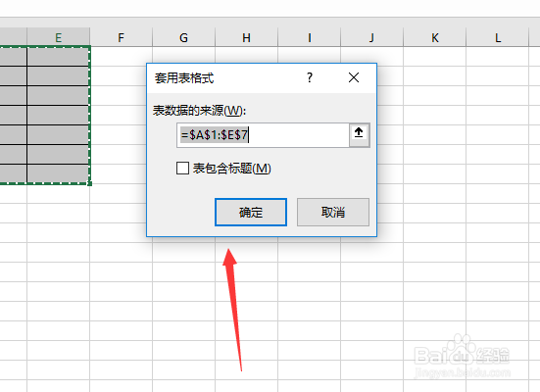The height and width of the screenshot is (392, 540).
Task: Enable the 表包含标题 checkbox
Action: [x=182, y=169]
